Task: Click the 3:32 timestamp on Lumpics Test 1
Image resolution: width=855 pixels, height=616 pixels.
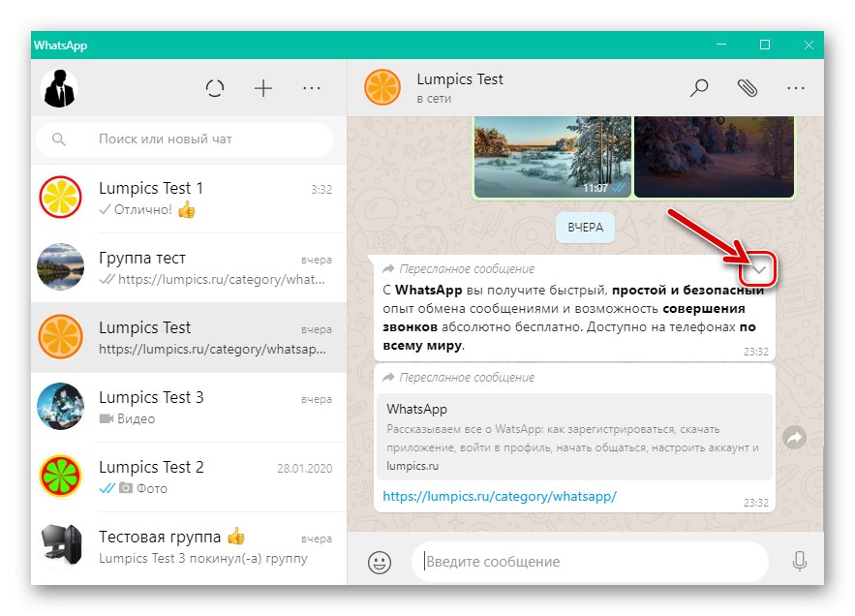Action: click(321, 190)
